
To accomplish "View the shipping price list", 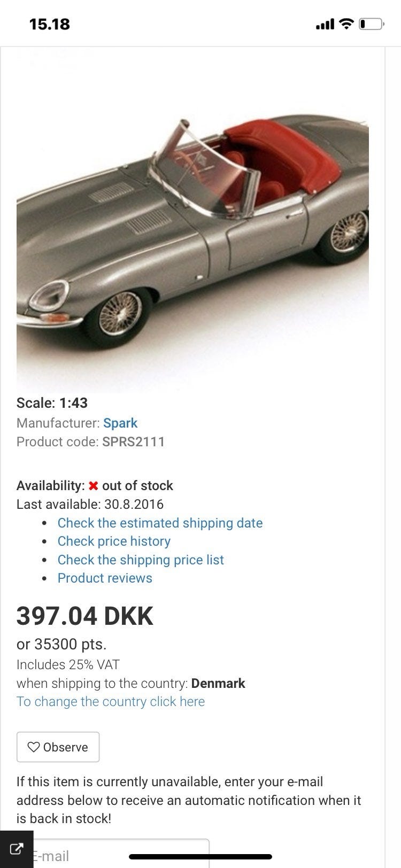I will [141, 560].
